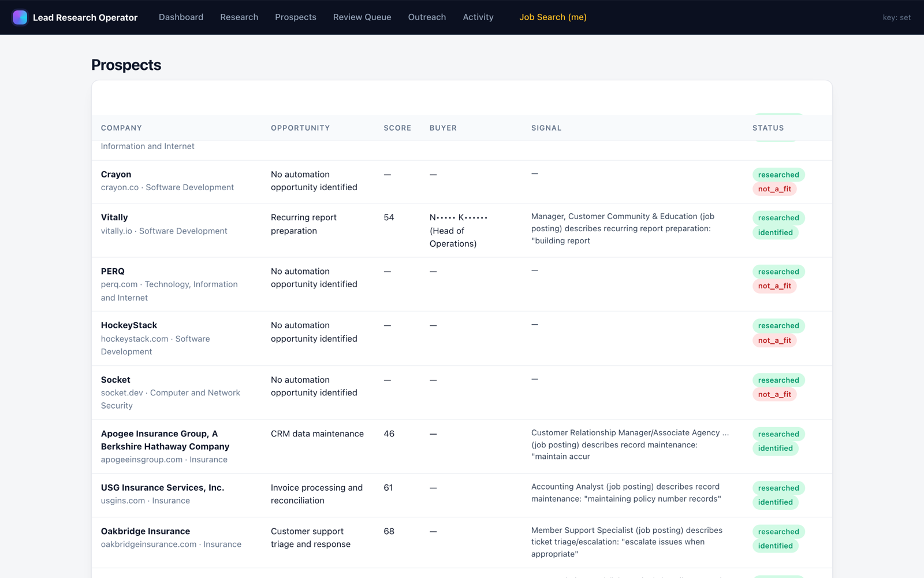Click USG Insurance score 61

388,488
